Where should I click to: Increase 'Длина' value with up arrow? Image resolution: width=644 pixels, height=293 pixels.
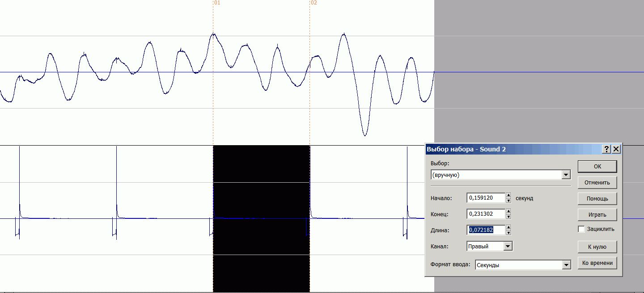(508, 227)
